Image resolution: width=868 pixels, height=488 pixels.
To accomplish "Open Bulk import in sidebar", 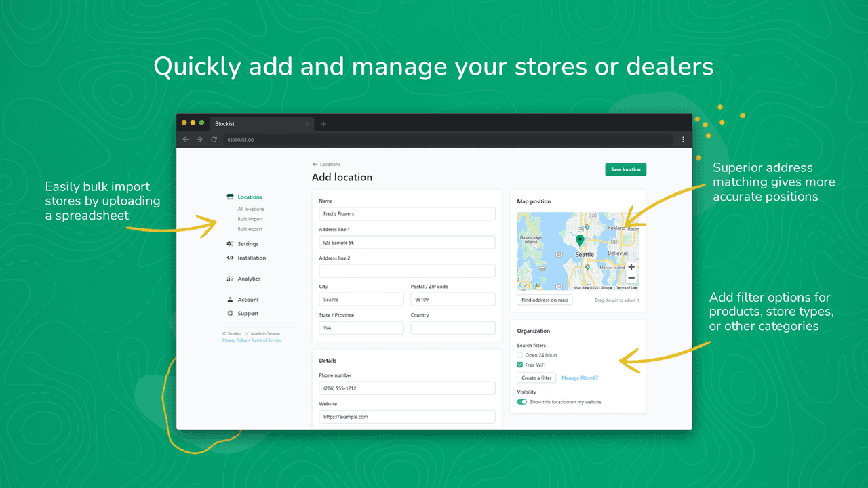I will [250, 219].
